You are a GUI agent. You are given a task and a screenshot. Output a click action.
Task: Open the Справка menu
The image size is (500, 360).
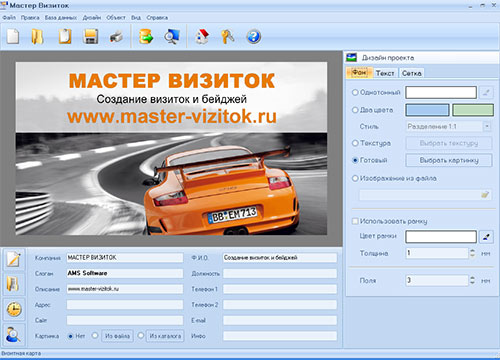(157, 17)
